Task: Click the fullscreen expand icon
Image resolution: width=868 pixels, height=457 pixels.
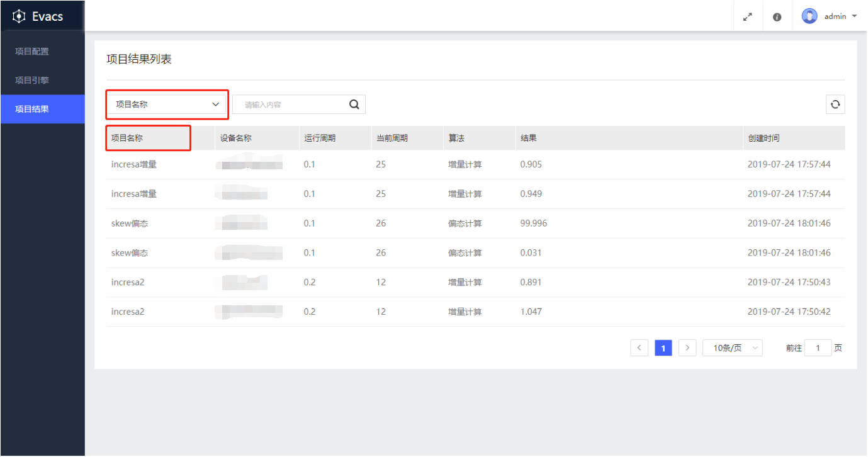Action: pos(748,17)
